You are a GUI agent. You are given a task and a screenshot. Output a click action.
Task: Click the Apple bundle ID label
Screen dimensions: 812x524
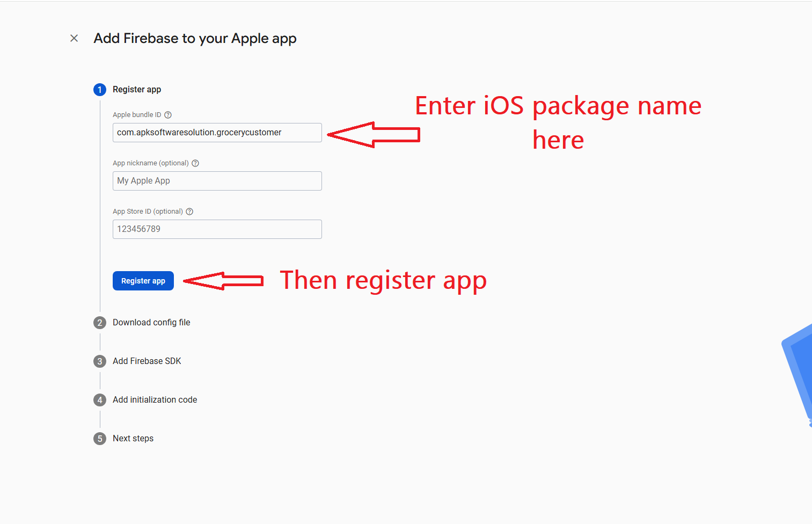pos(137,115)
